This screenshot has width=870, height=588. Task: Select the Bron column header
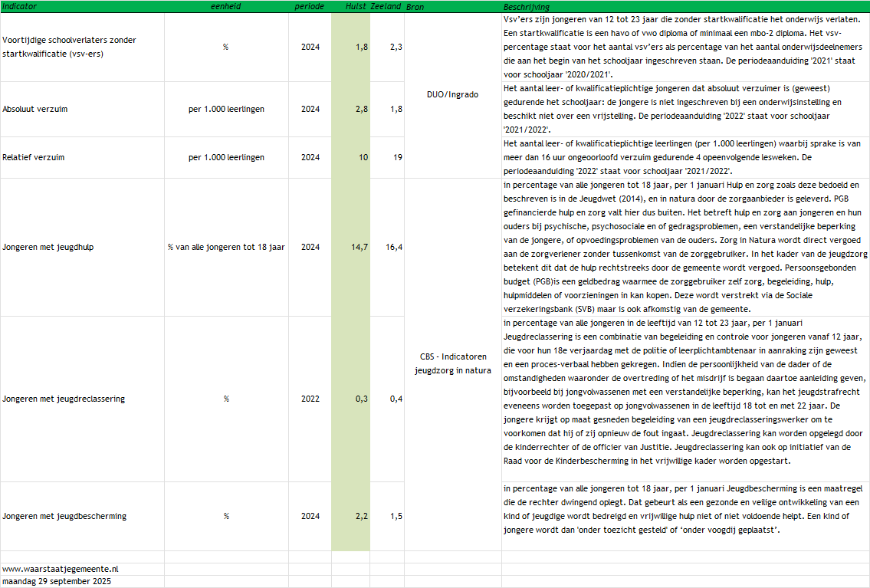[415, 7]
